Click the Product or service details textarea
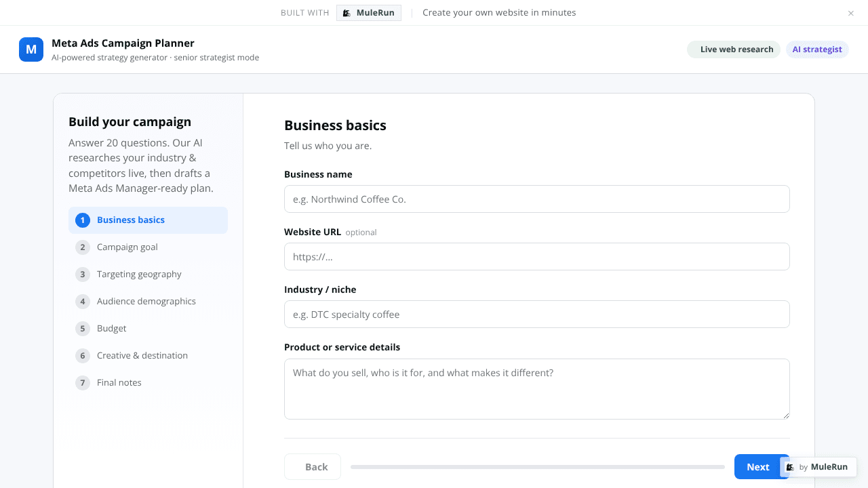The image size is (868, 488). [537, 389]
